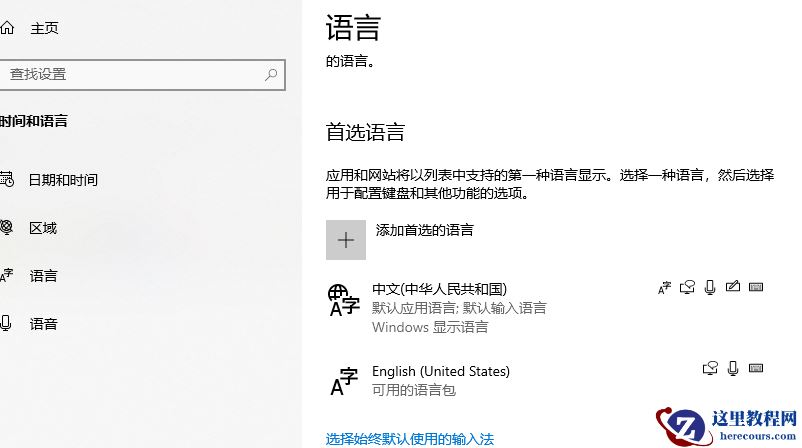The height and width of the screenshot is (448, 802).
Task: Click the home icon beside 主页
Action: [x=7, y=28]
